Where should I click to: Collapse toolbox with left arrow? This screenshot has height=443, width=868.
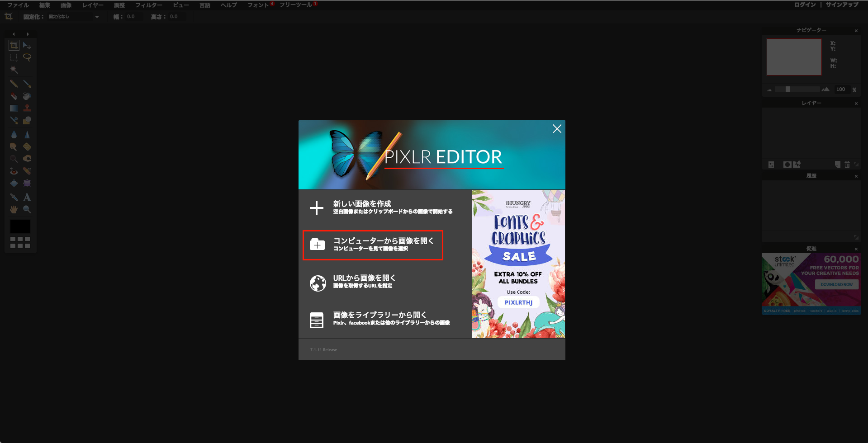[14, 34]
